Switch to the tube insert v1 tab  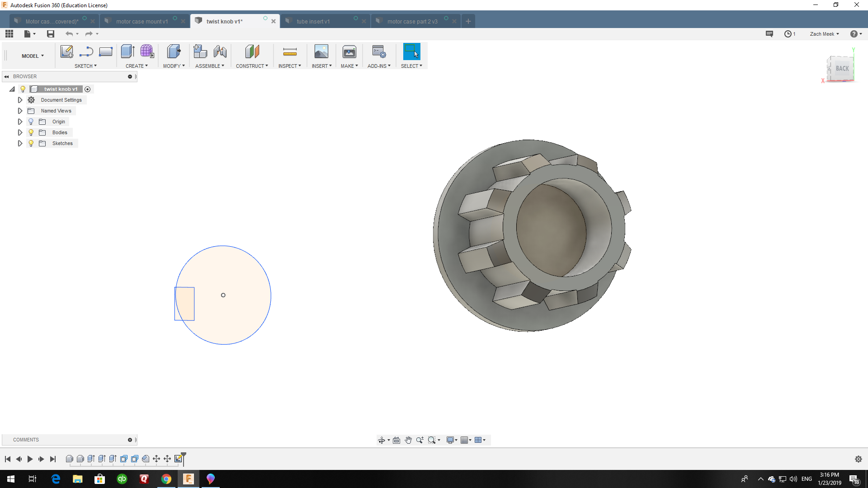(313, 21)
